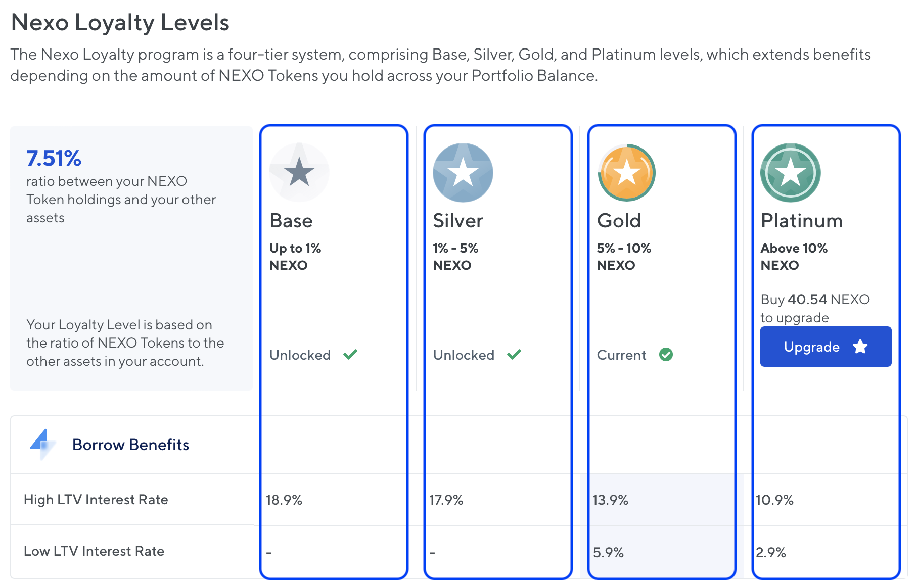
Task: Click the Upgrade button
Action: pos(826,347)
